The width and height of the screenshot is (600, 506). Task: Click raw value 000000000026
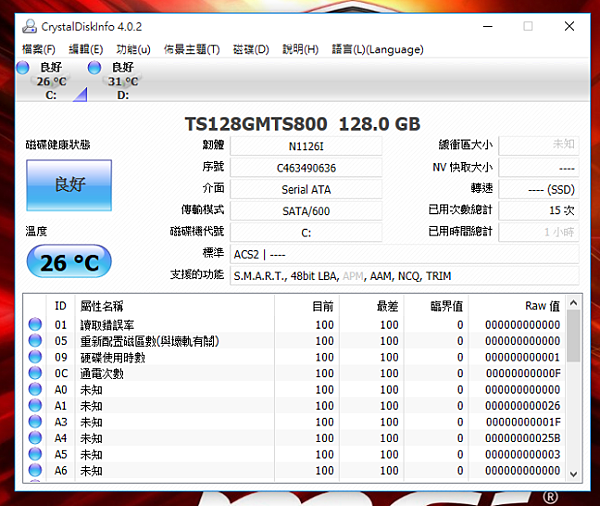[523, 406]
